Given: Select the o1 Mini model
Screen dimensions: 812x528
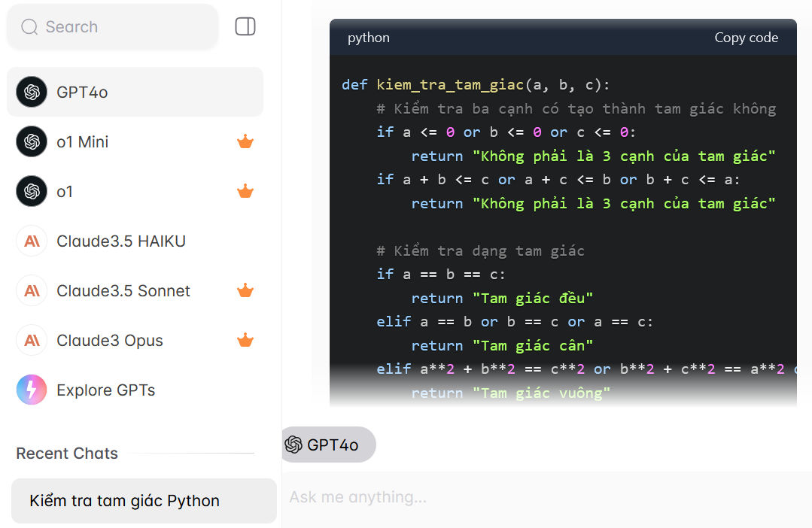Looking at the screenshot, I should tap(135, 142).
